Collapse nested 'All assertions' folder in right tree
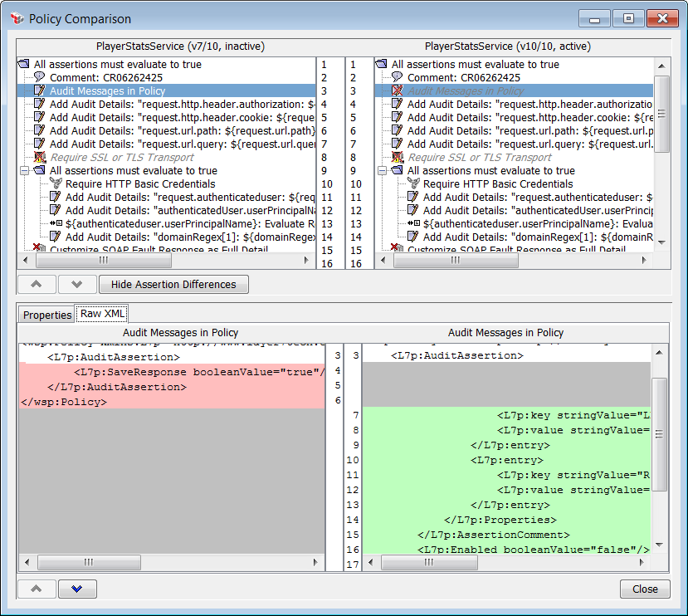The height and width of the screenshot is (616, 688). [x=382, y=171]
